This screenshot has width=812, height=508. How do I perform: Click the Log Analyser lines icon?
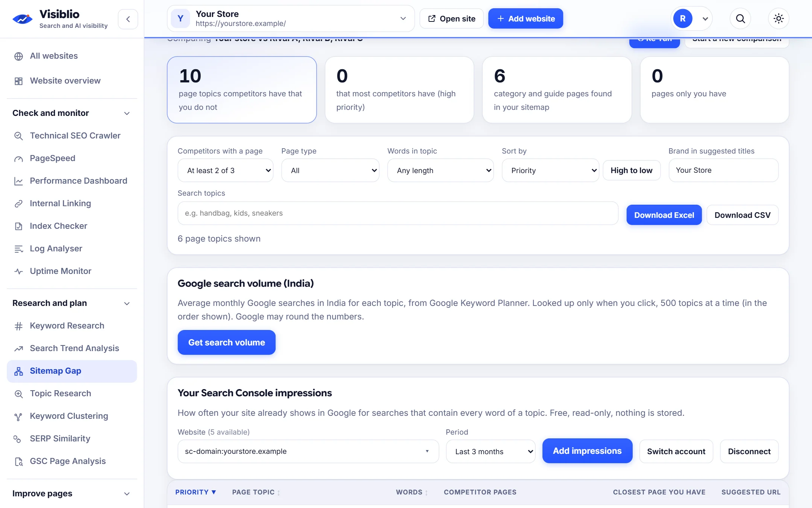click(x=18, y=249)
